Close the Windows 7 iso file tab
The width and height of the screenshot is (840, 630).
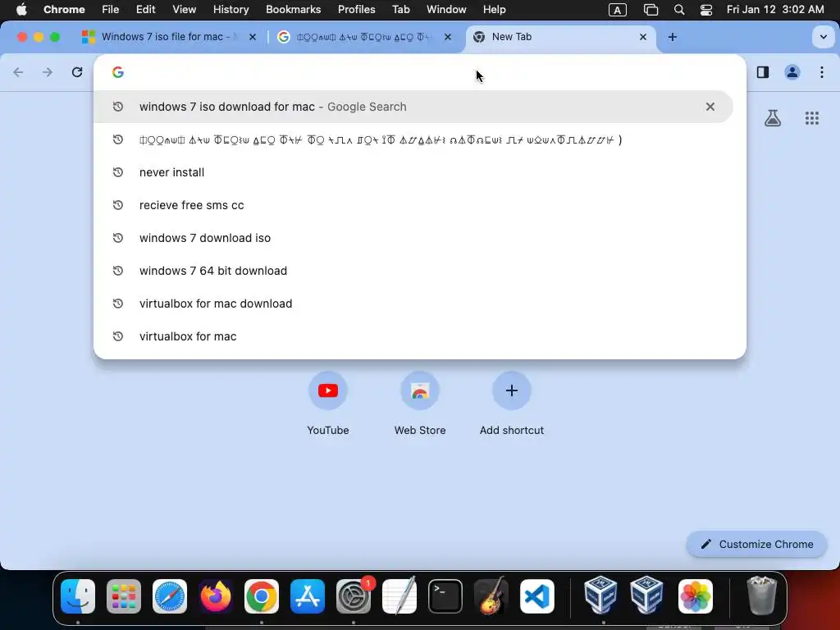[x=253, y=37]
